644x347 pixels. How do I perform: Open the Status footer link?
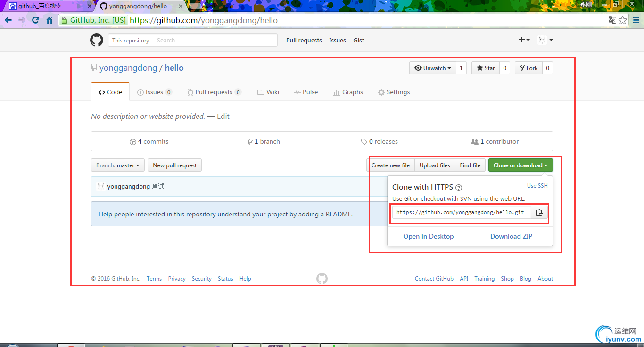225,279
